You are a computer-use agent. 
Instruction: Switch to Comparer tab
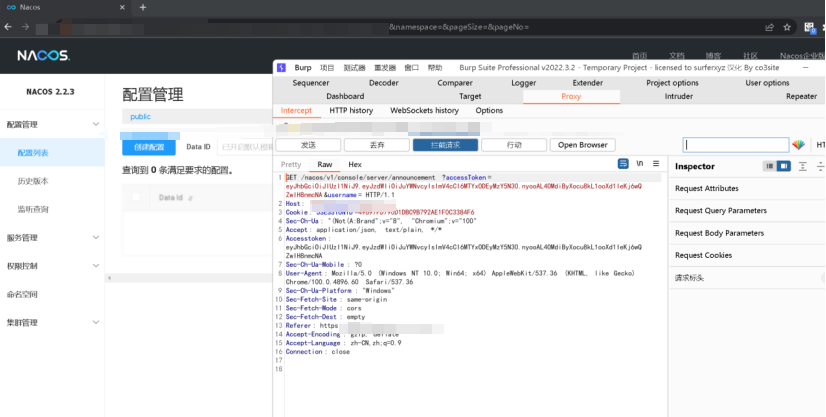point(455,83)
